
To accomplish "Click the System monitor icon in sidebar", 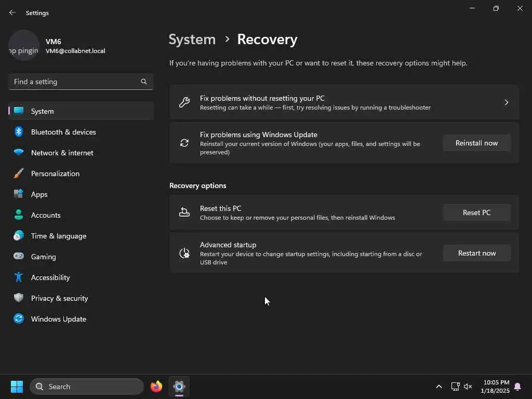I will click(19, 111).
